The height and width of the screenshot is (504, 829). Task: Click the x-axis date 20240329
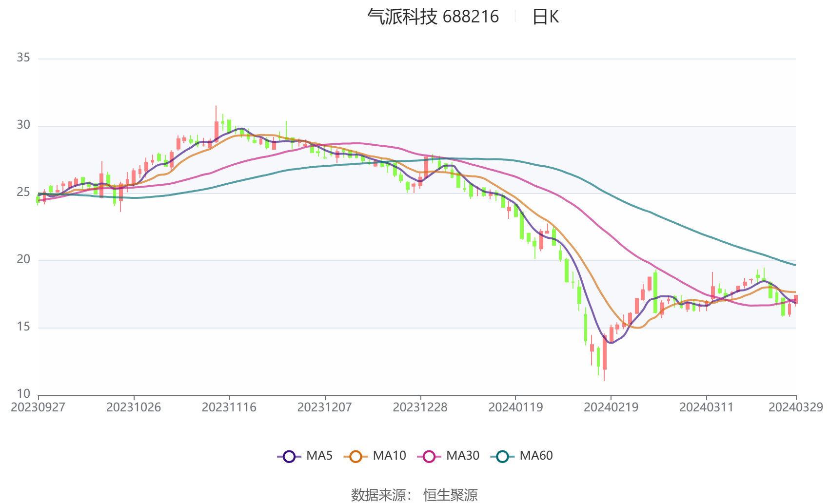point(796,407)
